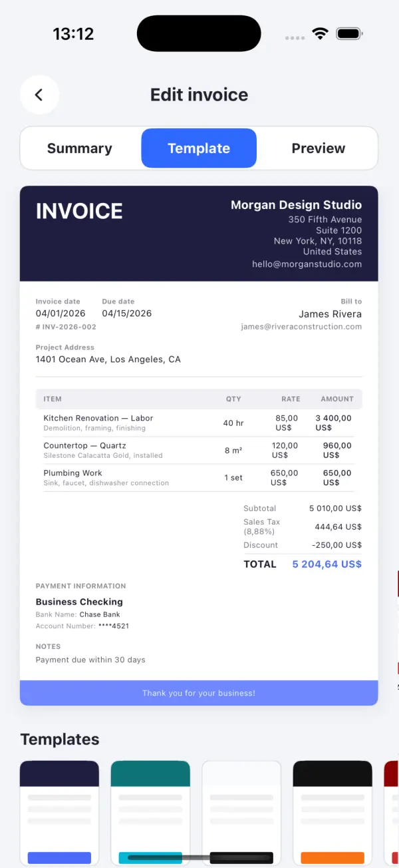
Task: Select the partially visible red template
Action: click(392, 812)
